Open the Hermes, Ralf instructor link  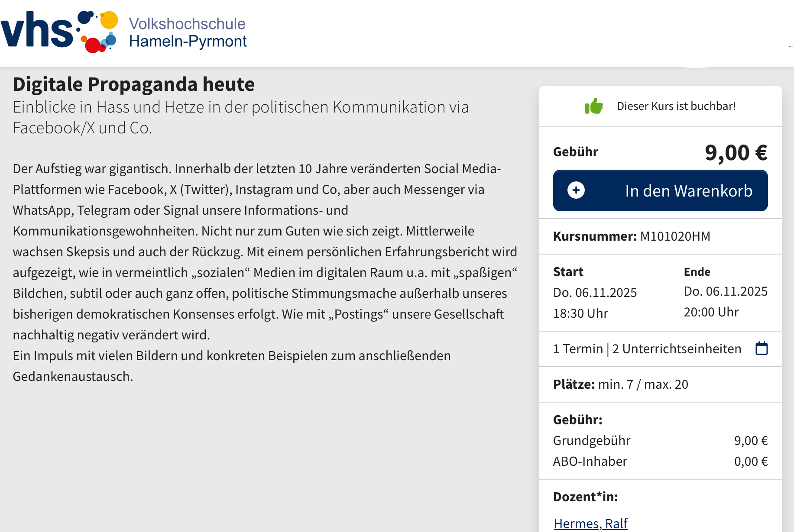590,523
